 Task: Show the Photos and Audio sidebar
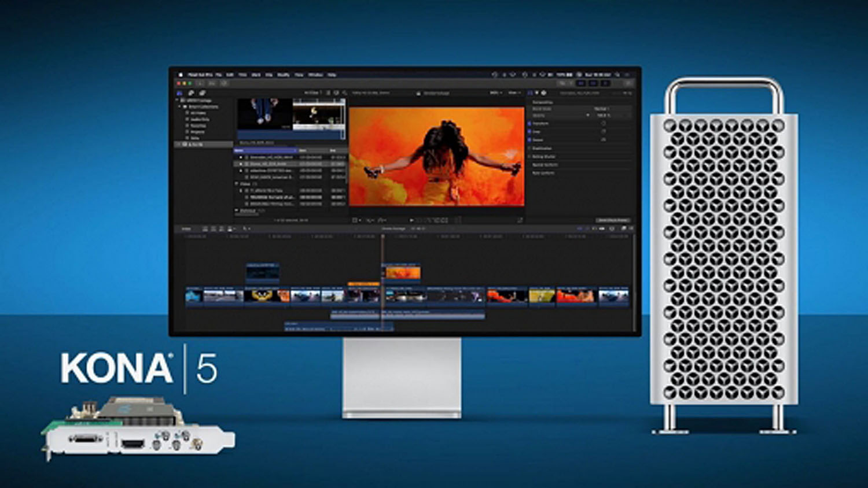point(191,93)
